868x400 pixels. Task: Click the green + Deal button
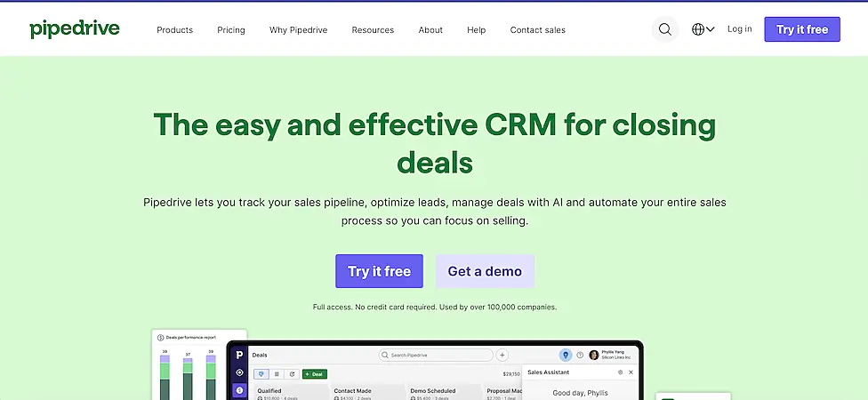(315, 374)
